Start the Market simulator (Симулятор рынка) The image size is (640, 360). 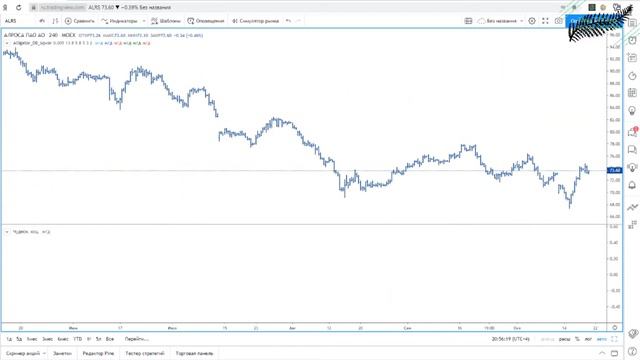256,21
